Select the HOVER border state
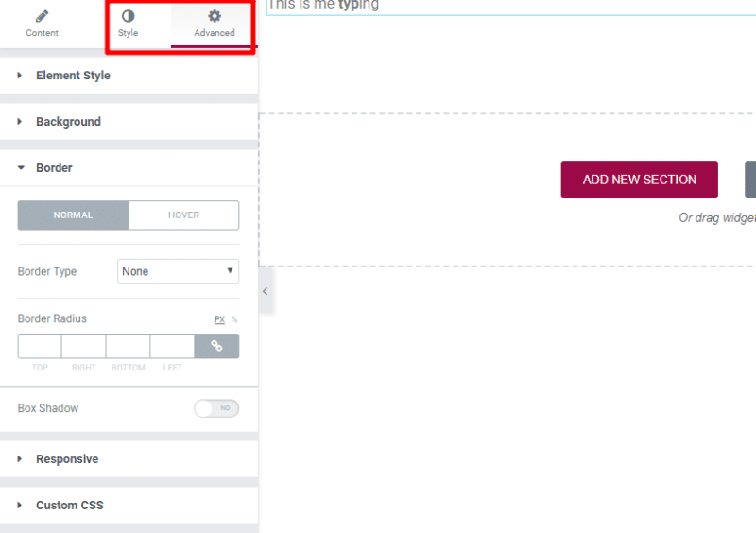The height and width of the screenshot is (533, 756). [183, 215]
